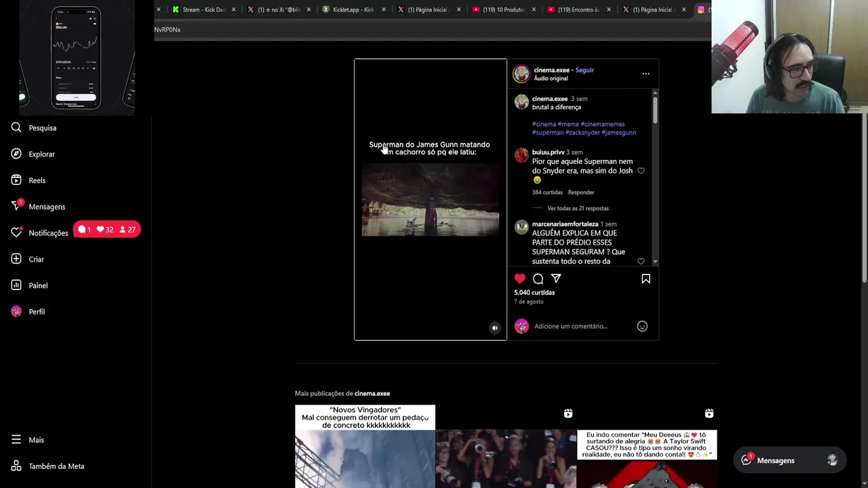Click the Áudio original label
The height and width of the screenshot is (488, 868).
[551, 79]
